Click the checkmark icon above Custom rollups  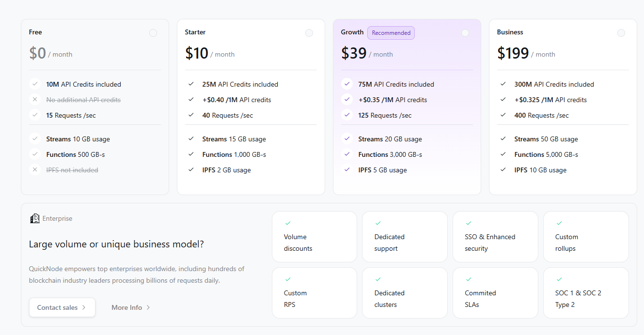[559, 223]
